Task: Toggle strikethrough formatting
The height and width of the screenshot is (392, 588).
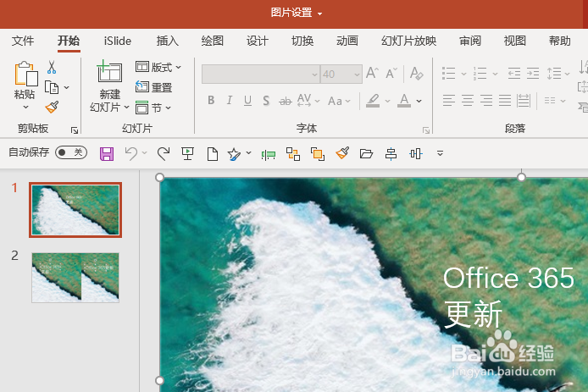Action: (285, 101)
